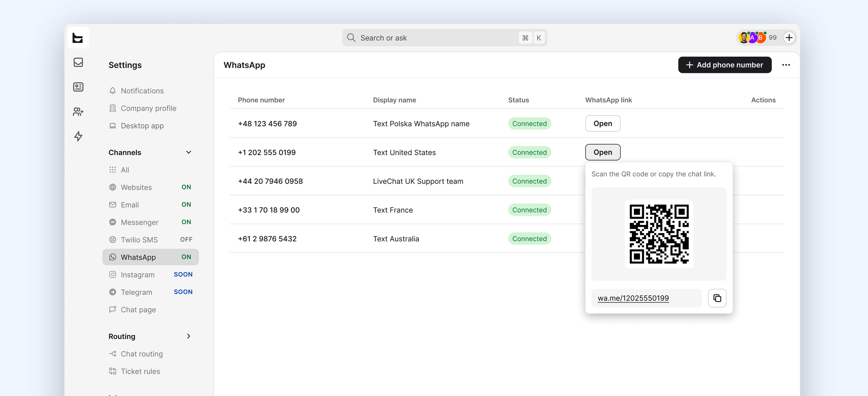Click the Connected status for Text France

[x=529, y=210]
